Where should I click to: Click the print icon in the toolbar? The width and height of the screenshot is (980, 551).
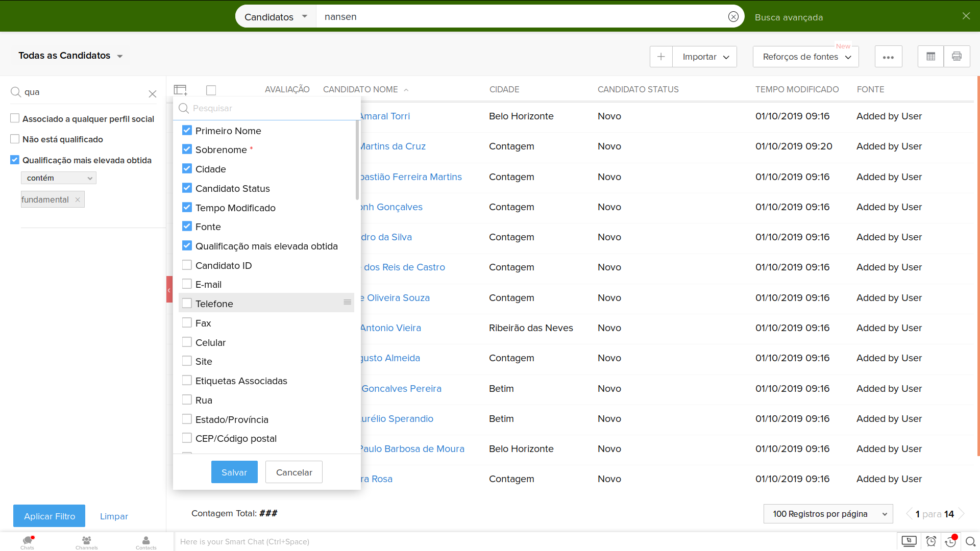(957, 57)
